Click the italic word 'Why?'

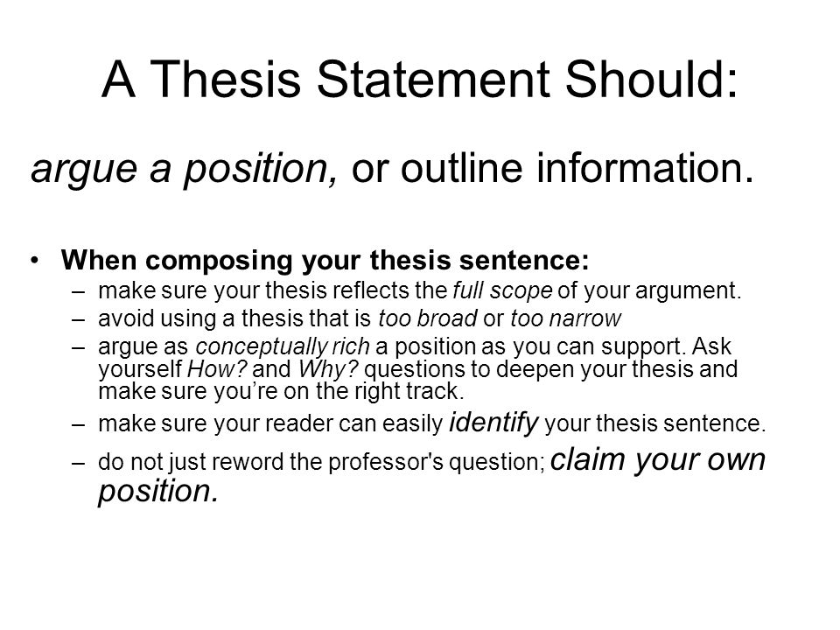328,369
